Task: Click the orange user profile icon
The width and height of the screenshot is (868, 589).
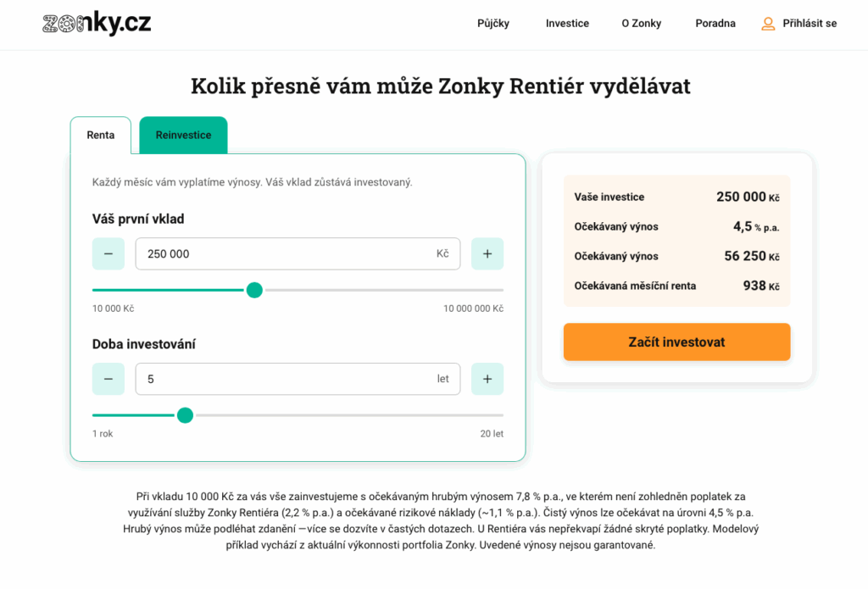Action: pyautogui.click(x=768, y=24)
